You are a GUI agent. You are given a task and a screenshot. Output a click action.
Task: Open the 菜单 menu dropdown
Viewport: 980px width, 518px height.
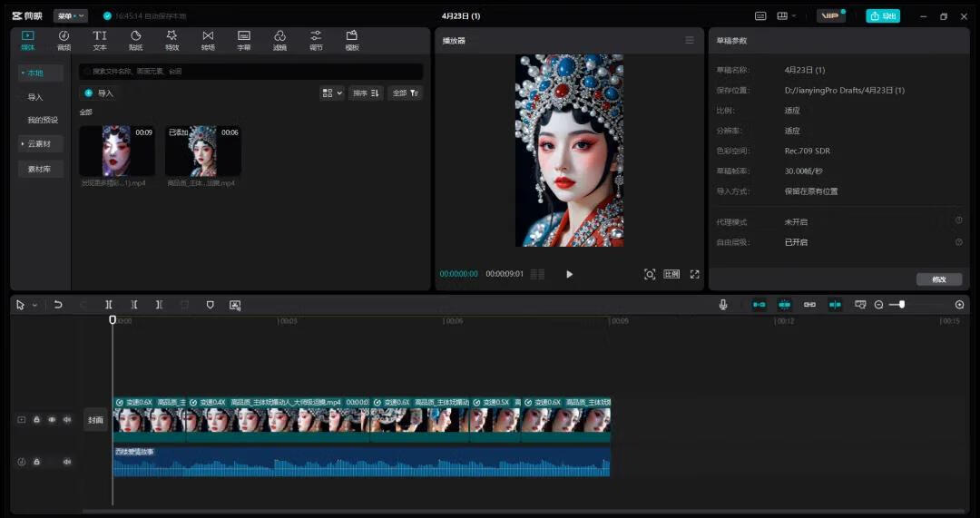pyautogui.click(x=70, y=15)
